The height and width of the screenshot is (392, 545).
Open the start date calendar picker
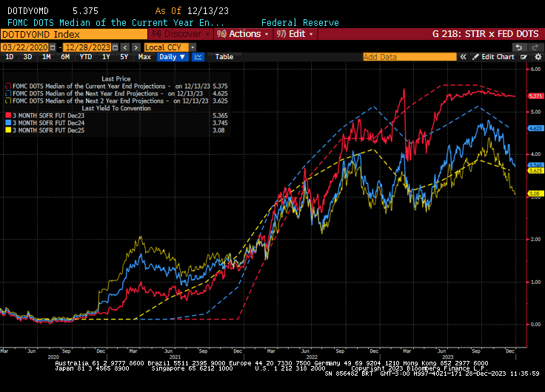click(53, 47)
